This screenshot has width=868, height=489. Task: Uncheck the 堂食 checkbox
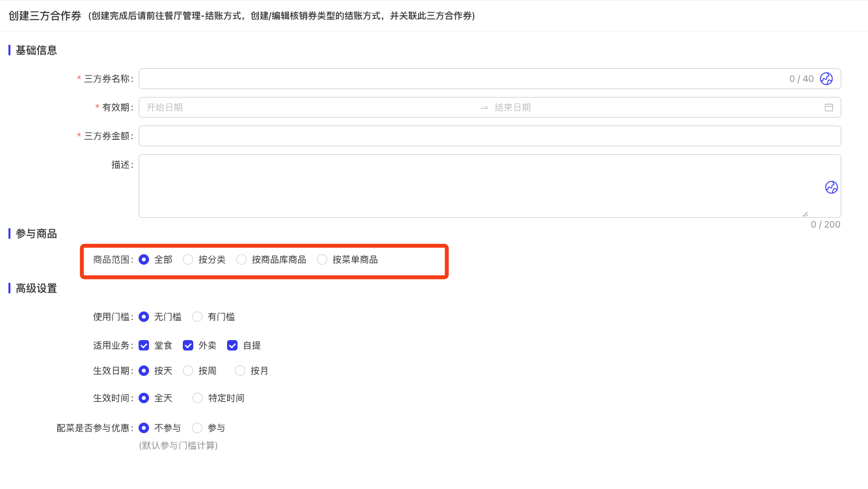pyautogui.click(x=144, y=345)
